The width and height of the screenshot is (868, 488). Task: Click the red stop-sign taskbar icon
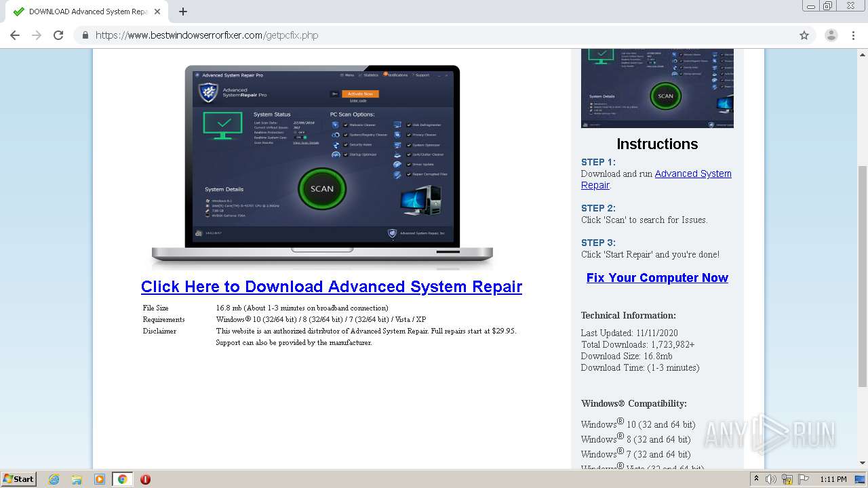[x=145, y=479]
